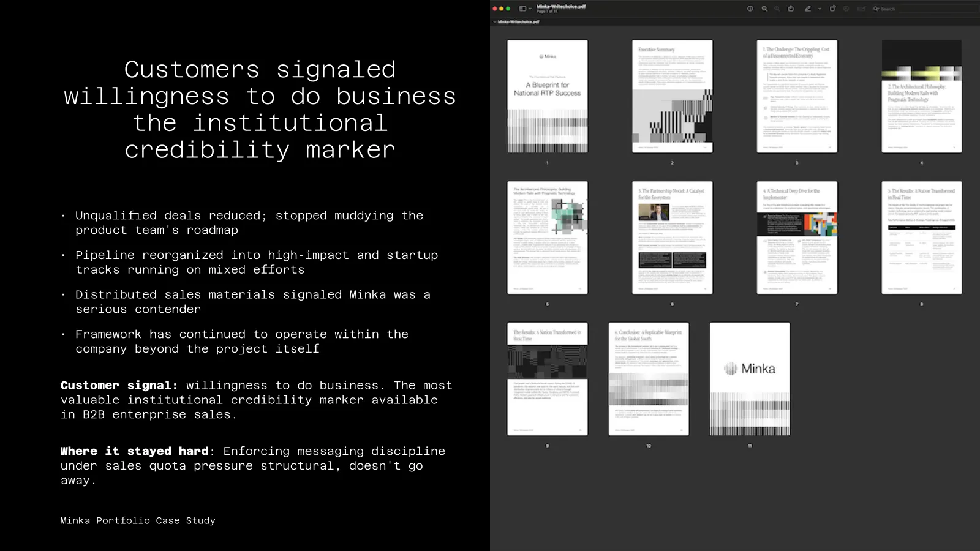Select page 4 Architectural Philosophy thumbnail

[x=922, y=96]
